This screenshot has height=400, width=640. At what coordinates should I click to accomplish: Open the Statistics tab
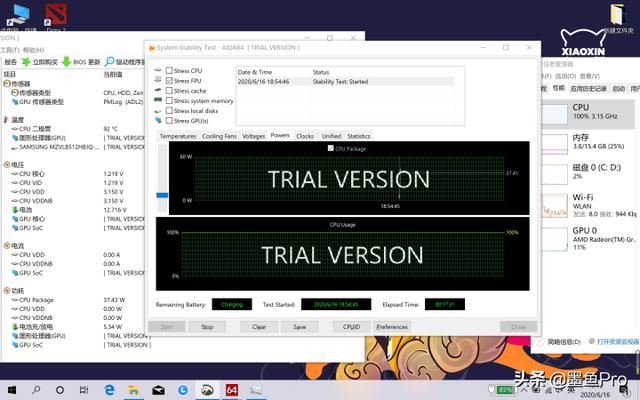[359, 136]
